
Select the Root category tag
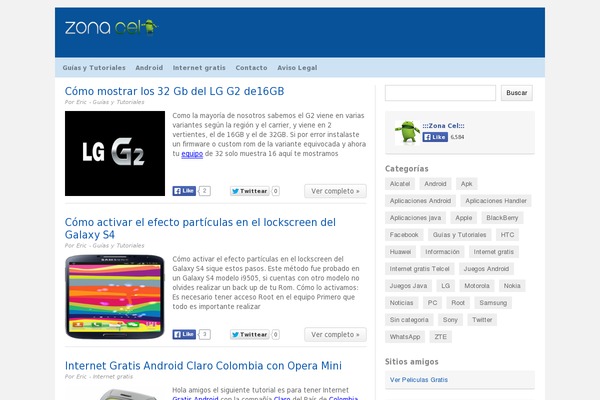458,303
